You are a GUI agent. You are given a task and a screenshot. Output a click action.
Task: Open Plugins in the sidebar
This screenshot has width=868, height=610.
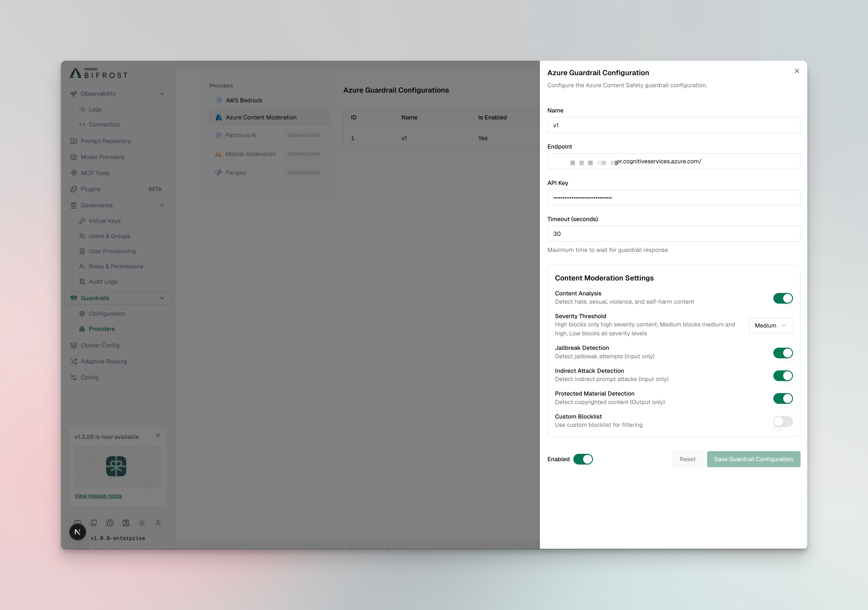tap(91, 189)
